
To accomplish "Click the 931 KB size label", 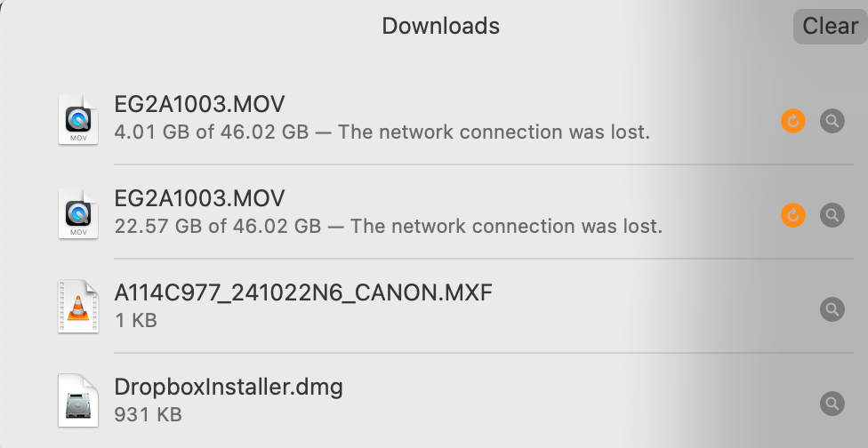I will pyautogui.click(x=149, y=414).
